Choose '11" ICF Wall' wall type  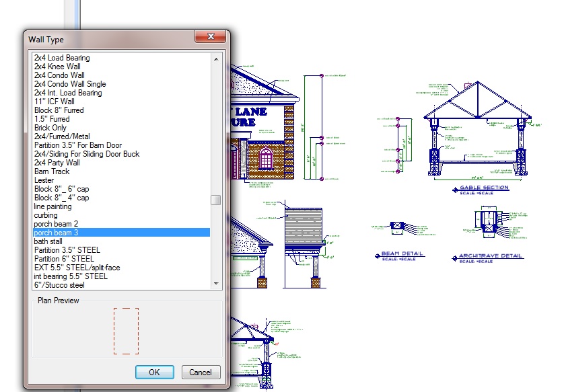click(x=55, y=102)
